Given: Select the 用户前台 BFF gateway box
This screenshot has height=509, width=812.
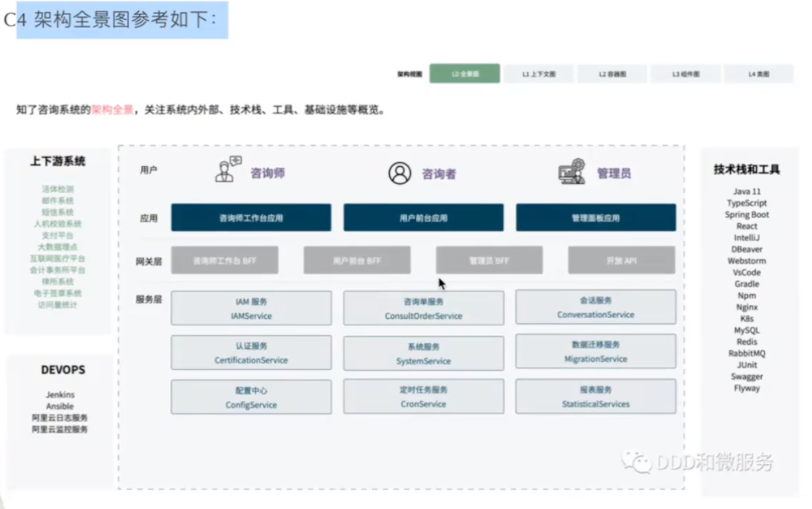Looking at the screenshot, I should [357, 260].
